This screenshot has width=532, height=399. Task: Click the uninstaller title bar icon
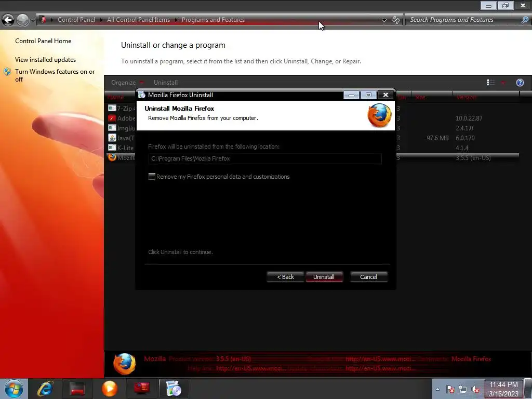point(142,95)
